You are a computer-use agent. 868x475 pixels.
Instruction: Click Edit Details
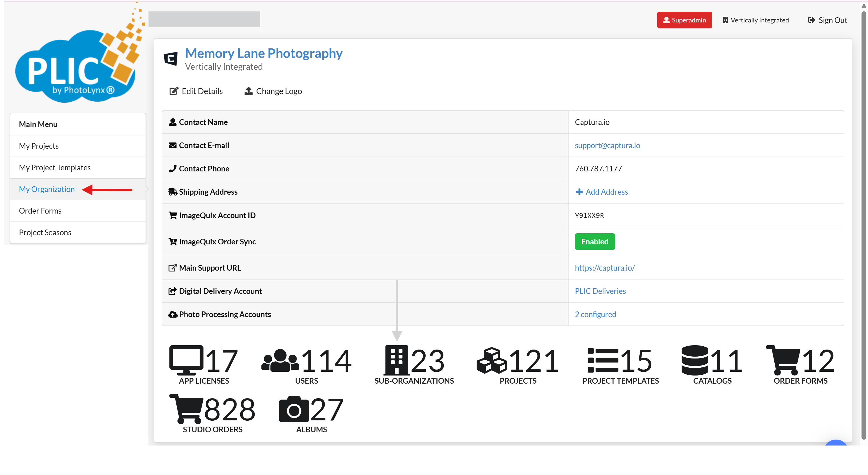pyautogui.click(x=196, y=91)
